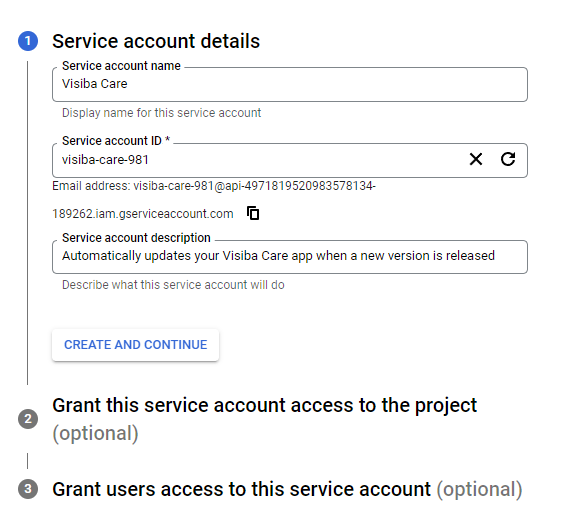588x520 pixels.
Task: Click the Service account description label
Action: tap(136, 238)
